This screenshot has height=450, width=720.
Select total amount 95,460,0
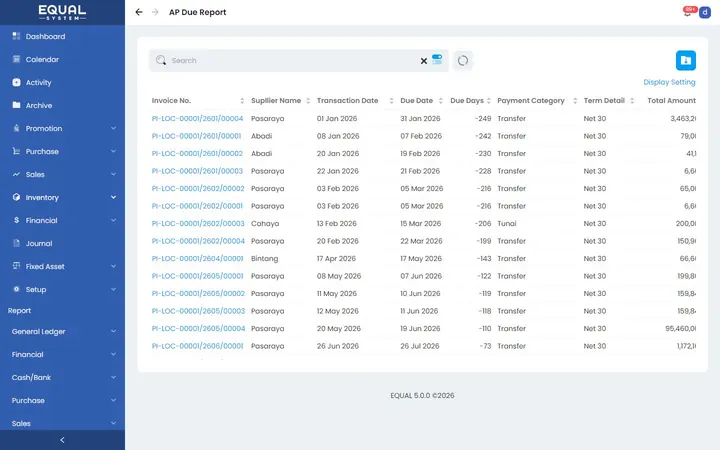681,328
